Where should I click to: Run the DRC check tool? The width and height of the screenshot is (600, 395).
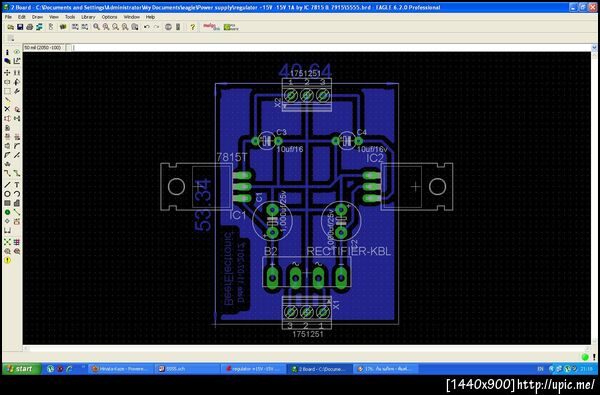17,251
